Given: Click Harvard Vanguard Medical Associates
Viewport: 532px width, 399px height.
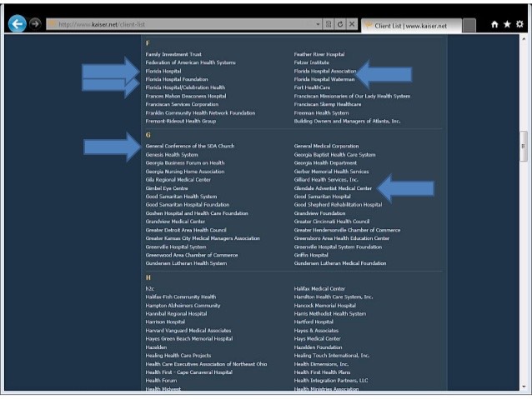Looking at the screenshot, I should (x=188, y=331).
